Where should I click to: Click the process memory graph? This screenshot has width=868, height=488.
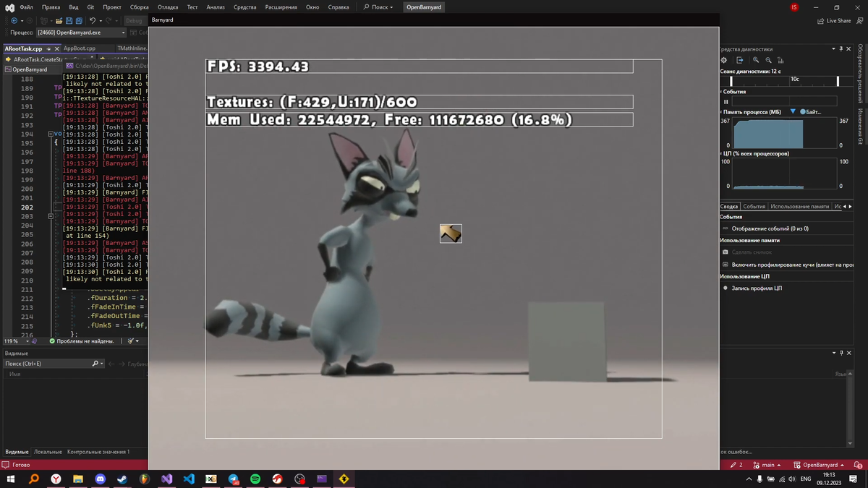pos(784,133)
